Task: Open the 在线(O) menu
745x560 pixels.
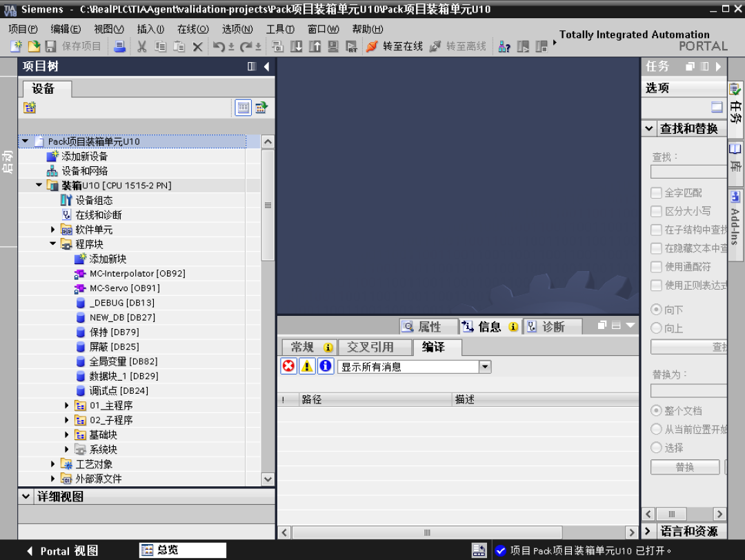Action: pyautogui.click(x=193, y=29)
